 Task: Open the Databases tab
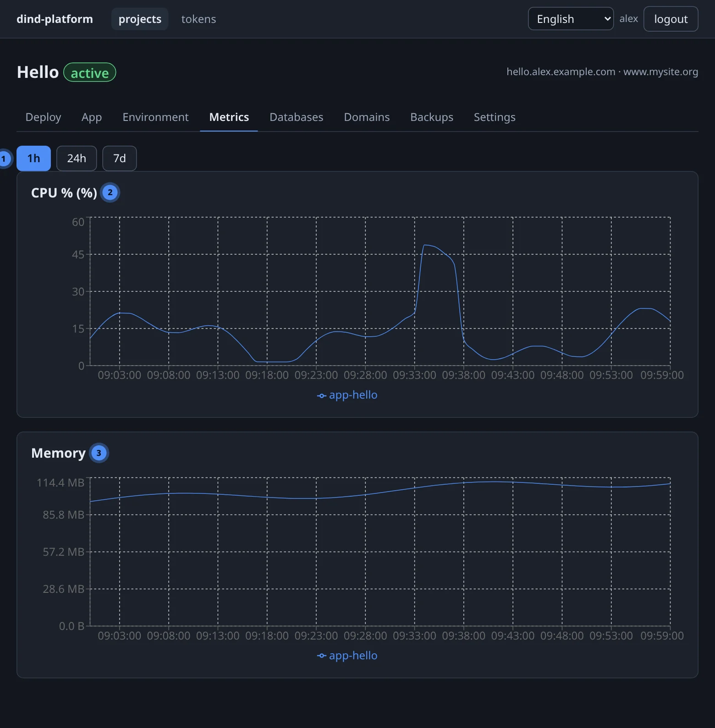[x=296, y=117]
